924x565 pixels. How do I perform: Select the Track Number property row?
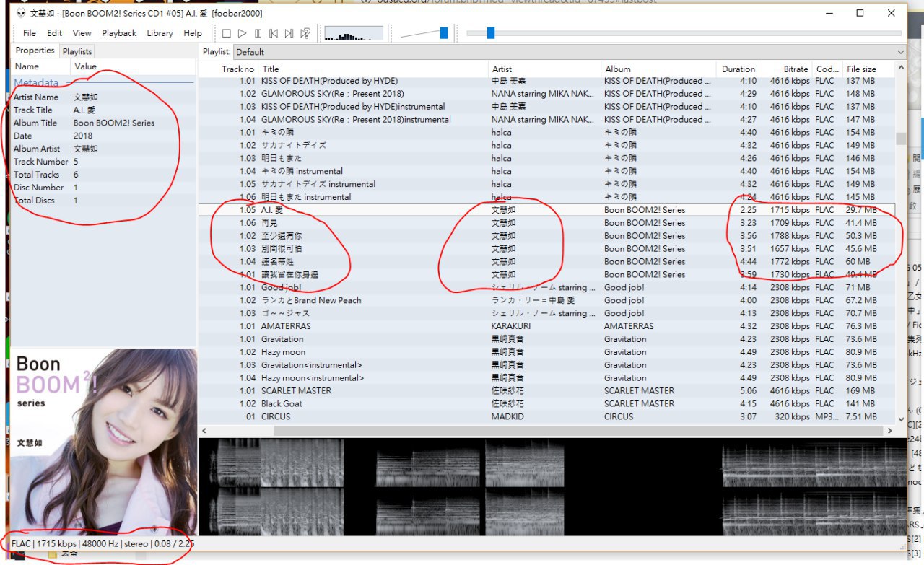tap(104, 162)
